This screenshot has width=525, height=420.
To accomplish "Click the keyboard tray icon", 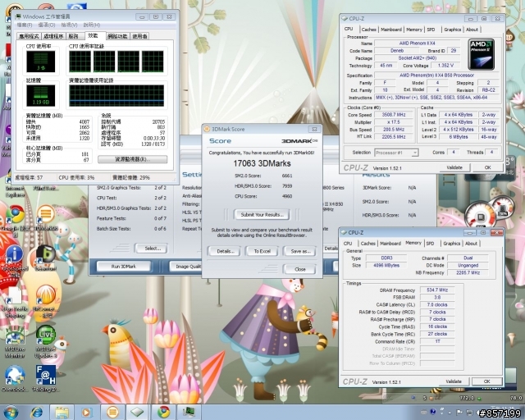I will pyautogui.click(x=424, y=413).
